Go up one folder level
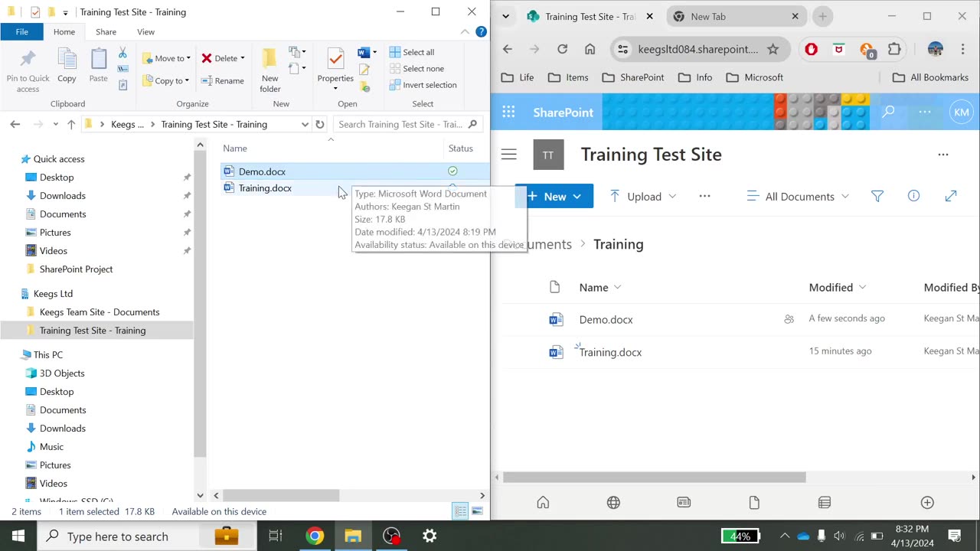 [x=71, y=124]
